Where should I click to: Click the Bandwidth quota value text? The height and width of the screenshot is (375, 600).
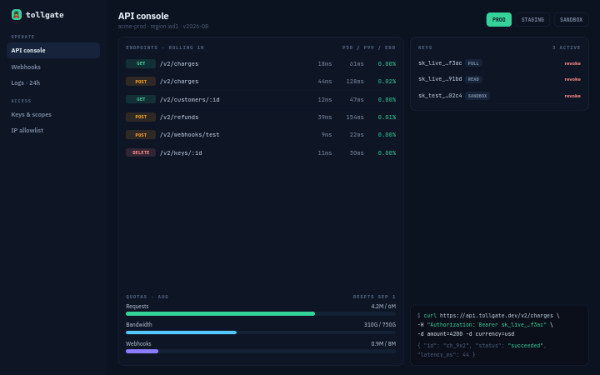(380, 325)
